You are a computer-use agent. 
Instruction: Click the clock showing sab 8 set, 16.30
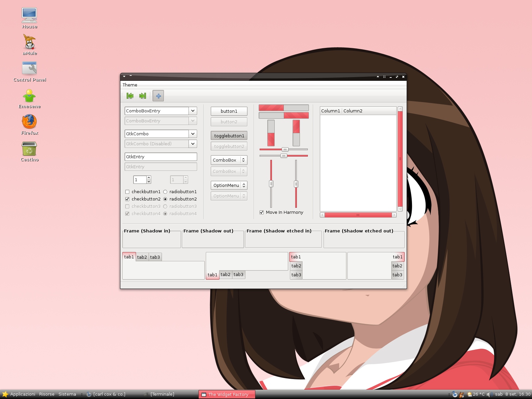coord(513,394)
